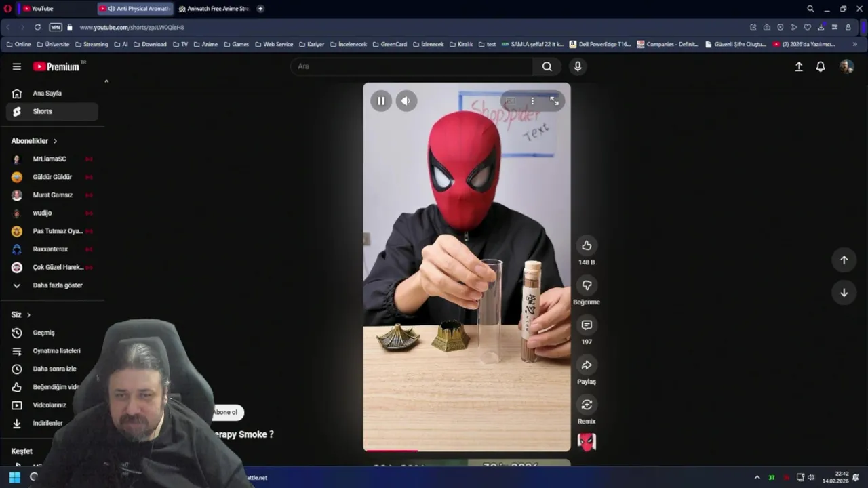Open a new browser tab with plus

click(260, 9)
